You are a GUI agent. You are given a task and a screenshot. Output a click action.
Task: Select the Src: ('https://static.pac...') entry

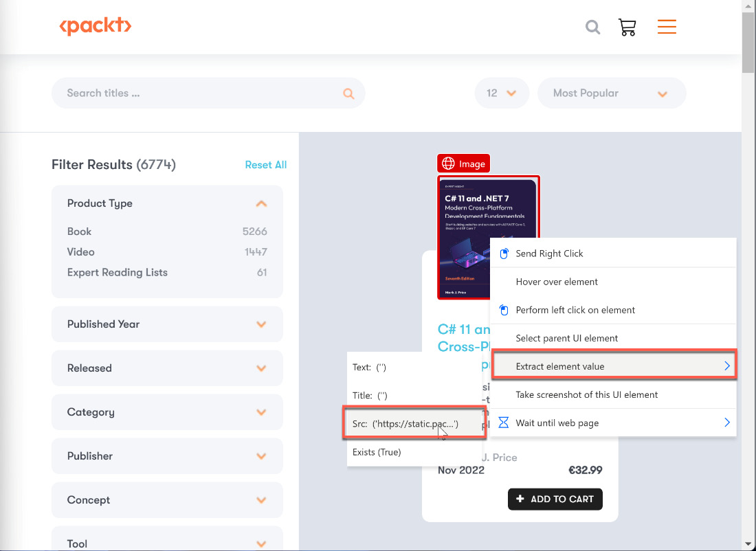(414, 424)
